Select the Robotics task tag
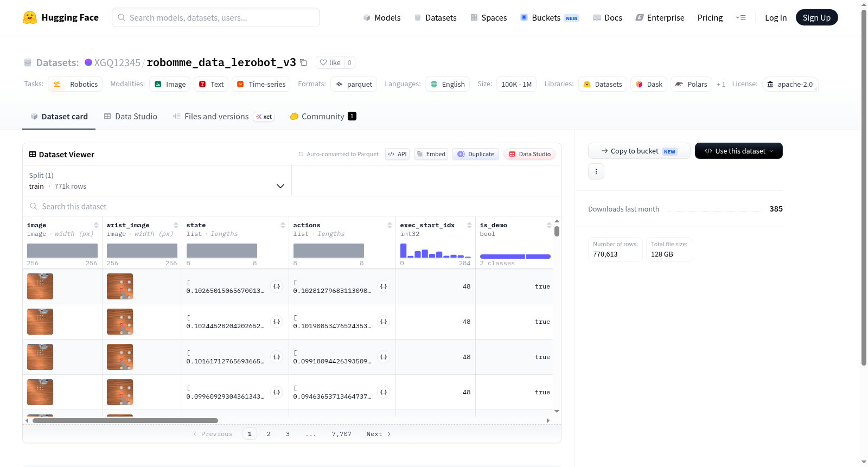868x467 pixels. [x=75, y=84]
